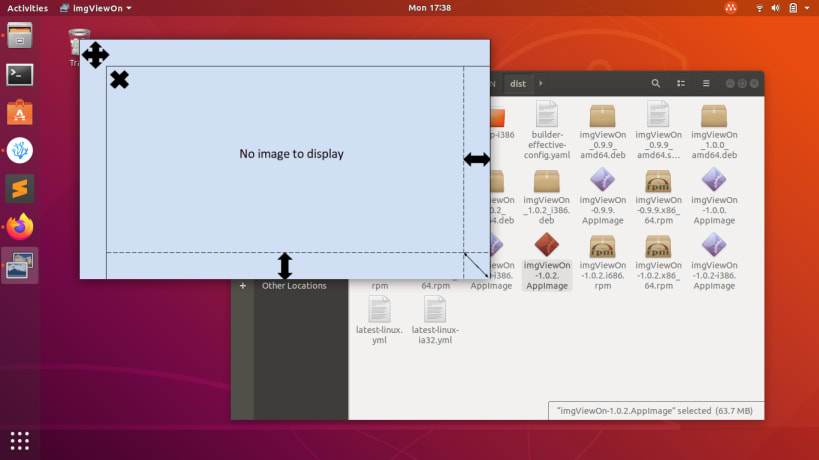Image resolution: width=819 pixels, height=460 pixels.
Task: Close imgViewOn with the black X icon
Action: [119, 80]
